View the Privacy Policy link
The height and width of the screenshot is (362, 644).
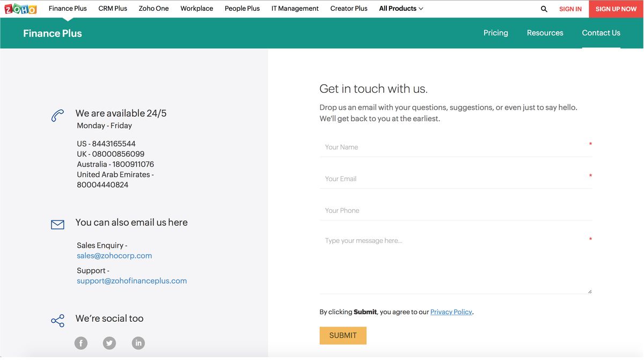[451, 312]
